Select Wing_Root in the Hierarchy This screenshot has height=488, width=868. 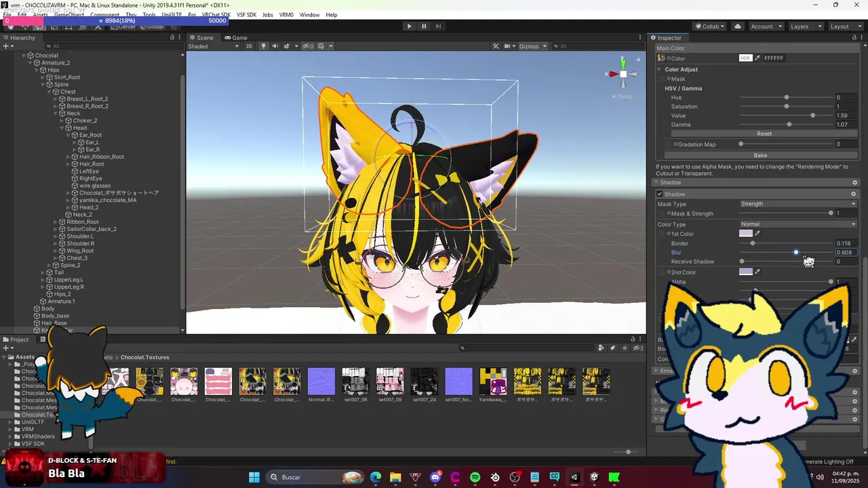point(80,251)
